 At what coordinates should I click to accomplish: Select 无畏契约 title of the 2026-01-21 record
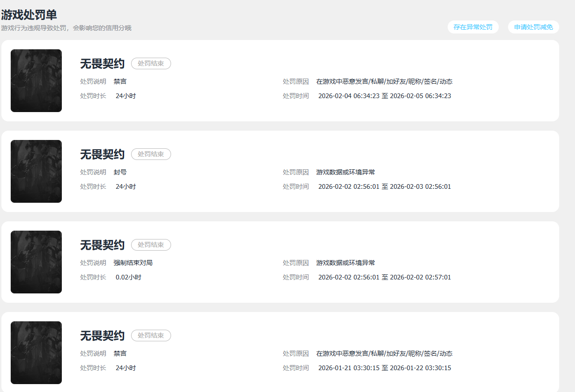click(x=102, y=335)
